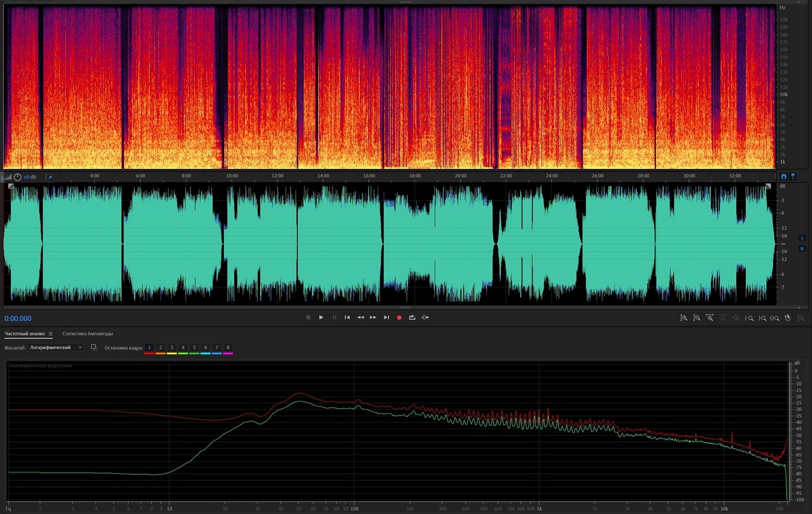Click the red Record button
This screenshot has height=514, width=812.
[x=399, y=317]
